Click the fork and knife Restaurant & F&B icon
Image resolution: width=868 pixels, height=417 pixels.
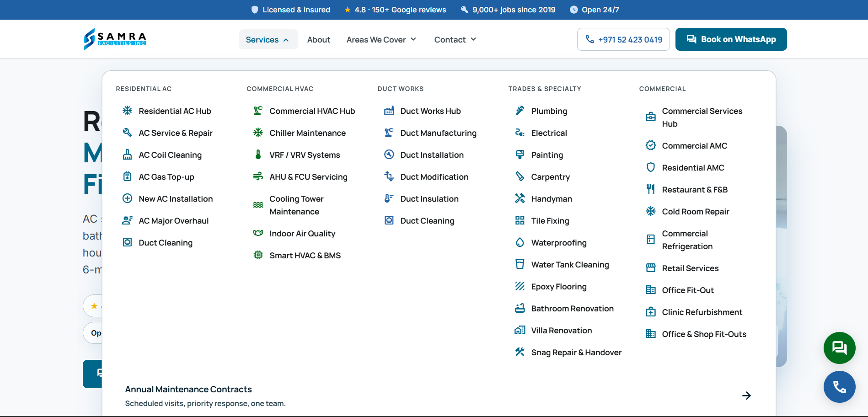tap(650, 189)
